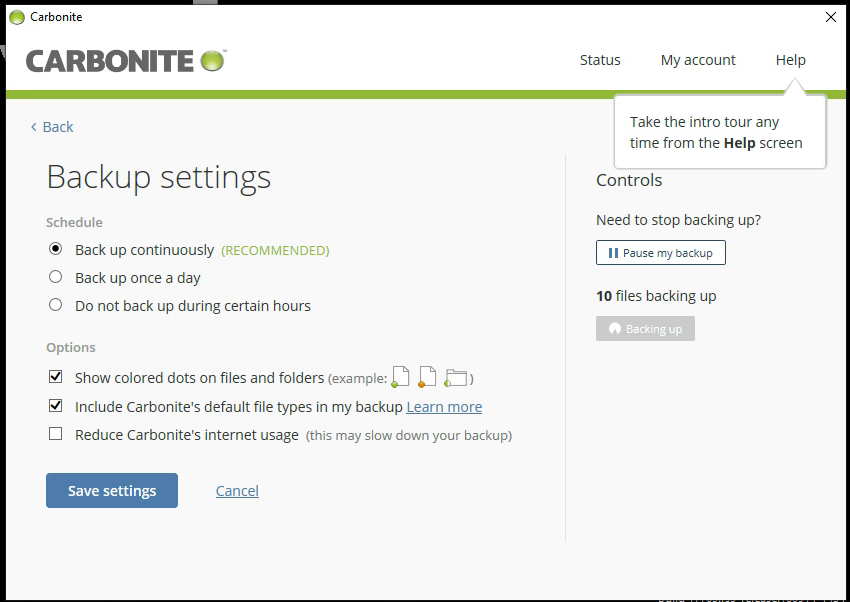Click the orange-dot file example icon
Image resolution: width=850 pixels, height=602 pixels.
click(x=427, y=377)
